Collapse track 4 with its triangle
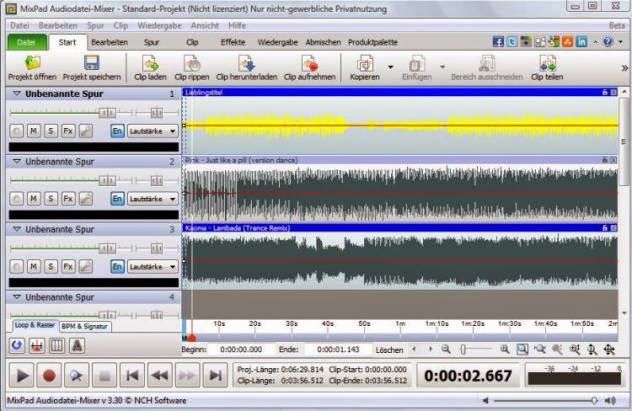This screenshot has height=411, width=632. point(17,297)
